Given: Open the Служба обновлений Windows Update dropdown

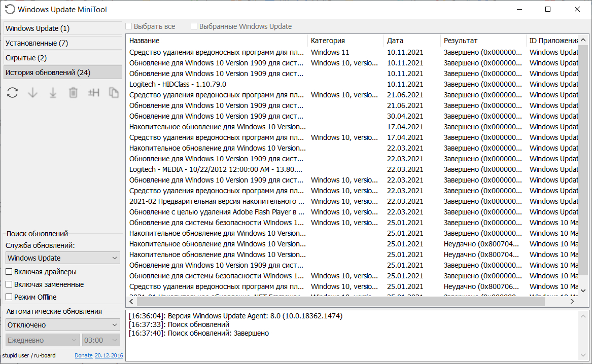Looking at the screenshot, I should click(x=63, y=258).
